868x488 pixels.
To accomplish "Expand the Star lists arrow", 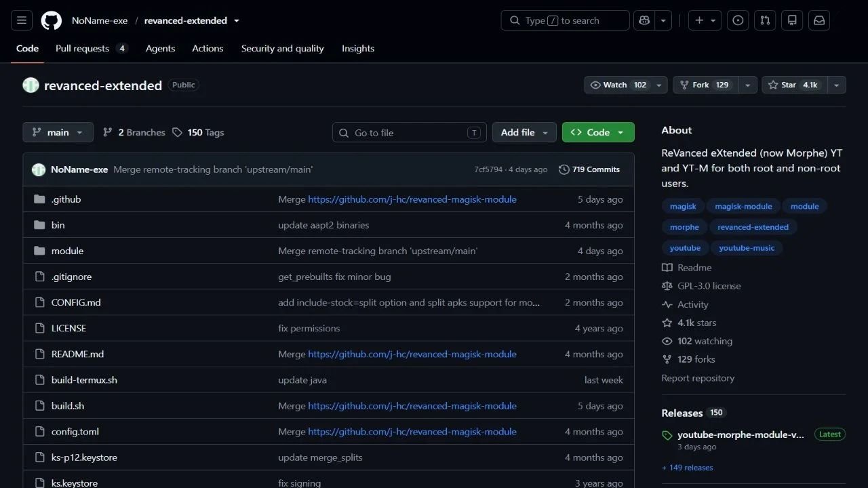I will [x=836, y=85].
